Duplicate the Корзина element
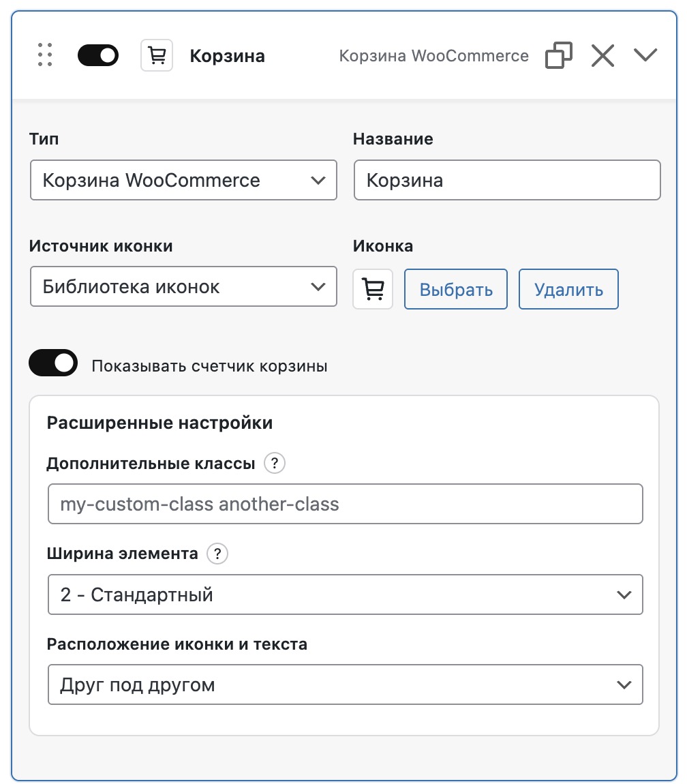The width and height of the screenshot is (687, 784). pos(558,55)
